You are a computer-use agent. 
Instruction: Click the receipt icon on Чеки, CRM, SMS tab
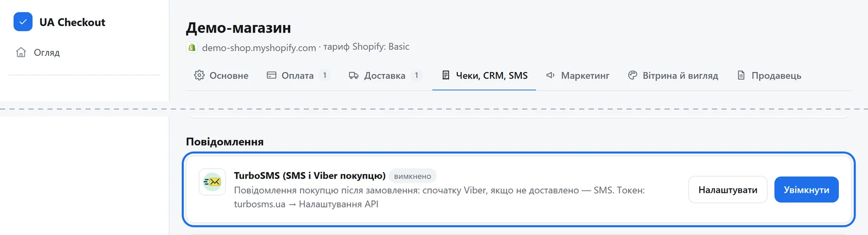click(x=445, y=75)
